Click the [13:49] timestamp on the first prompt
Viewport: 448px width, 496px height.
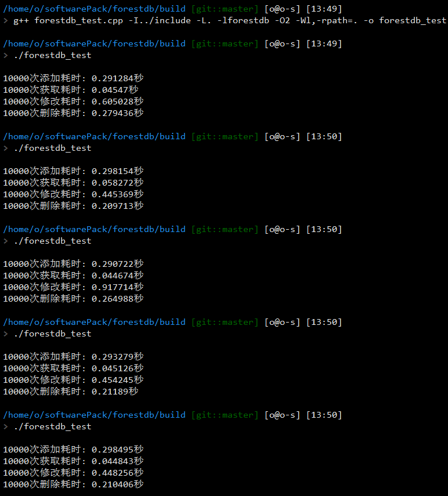pyautogui.click(x=324, y=9)
